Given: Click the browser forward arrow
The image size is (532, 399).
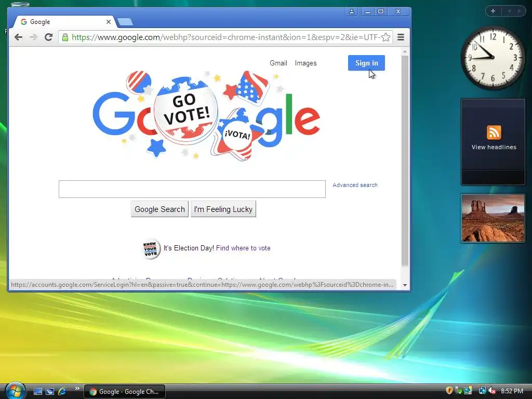Looking at the screenshot, I should (33, 37).
